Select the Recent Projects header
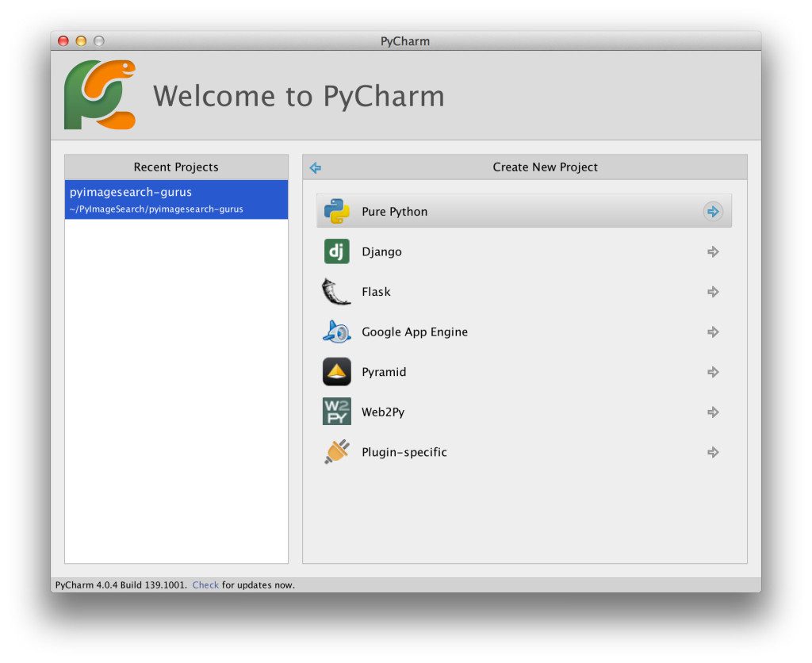 (x=175, y=167)
